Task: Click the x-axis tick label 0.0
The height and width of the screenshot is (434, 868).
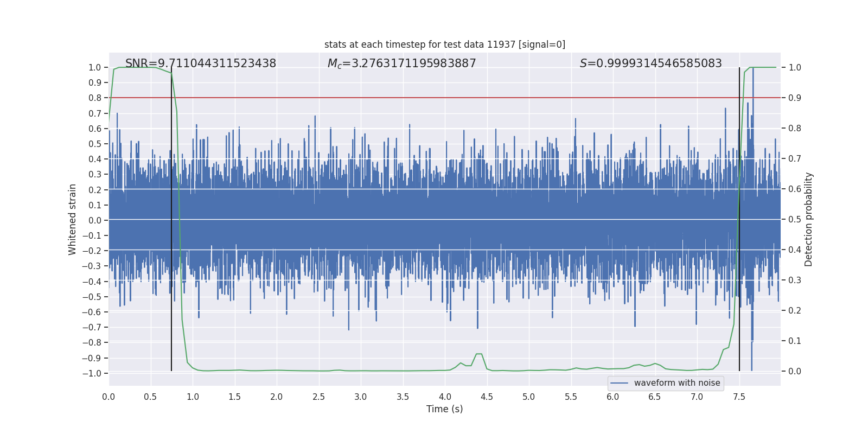Action: coord(108,397)
